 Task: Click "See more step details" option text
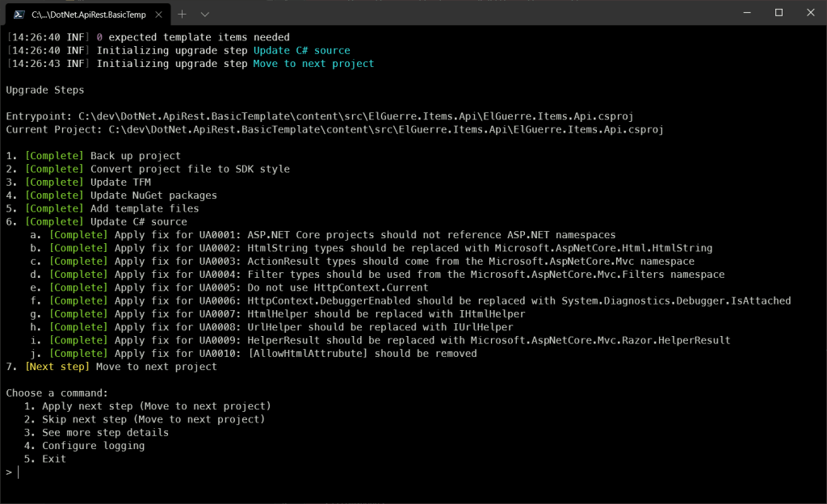(105, 432)
